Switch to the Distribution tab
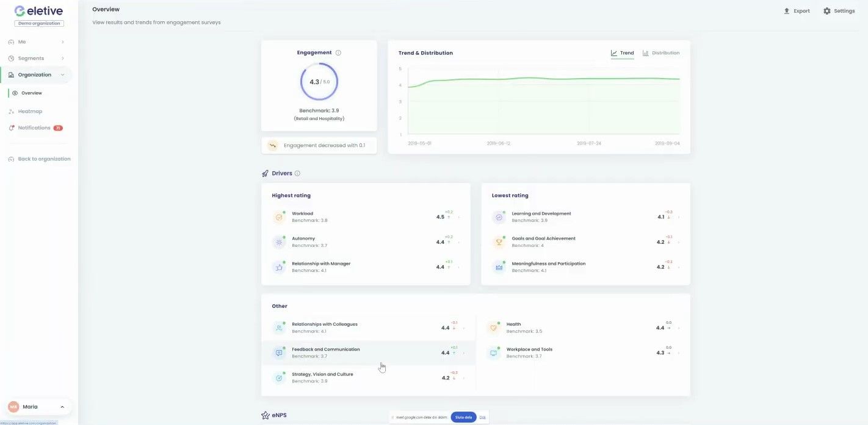The height and width of the screenshot is (425, 868). click(x=660, y=53)
